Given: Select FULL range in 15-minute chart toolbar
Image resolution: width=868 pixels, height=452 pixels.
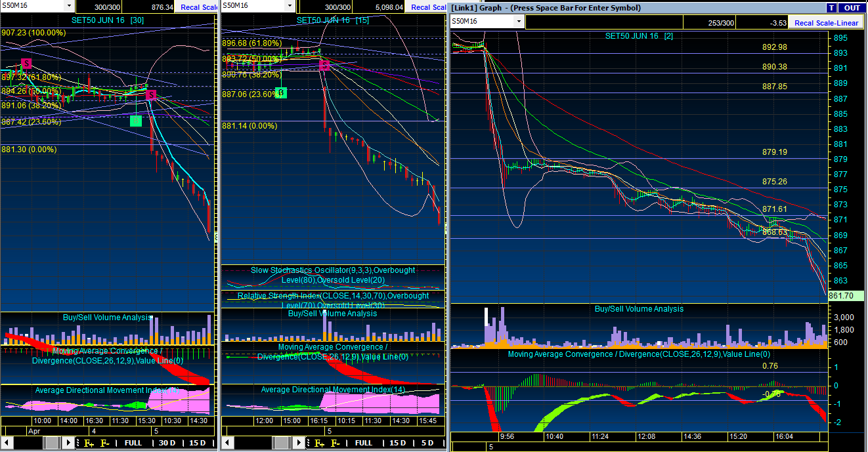Looking at the screenshot, I should 364,443.
